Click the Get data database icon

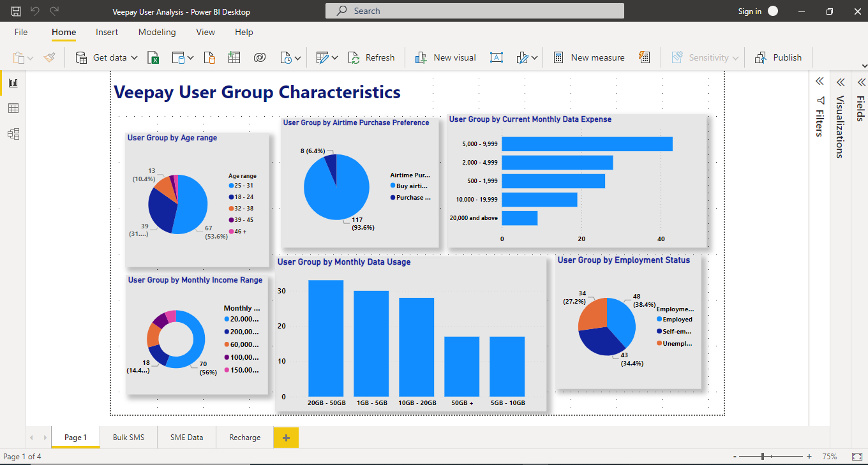81,57
